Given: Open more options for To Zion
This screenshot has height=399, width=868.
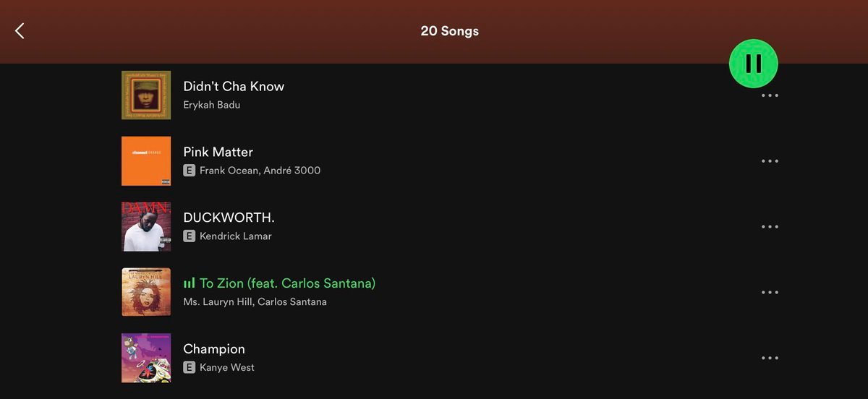Looking at the screenshot, I should click(x=770, y=293).
